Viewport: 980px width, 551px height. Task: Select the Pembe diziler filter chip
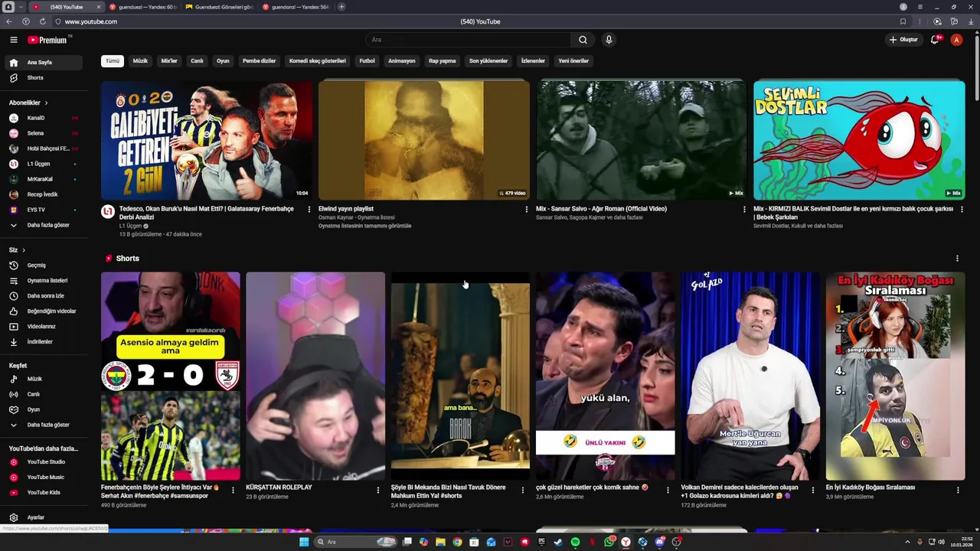259,61
